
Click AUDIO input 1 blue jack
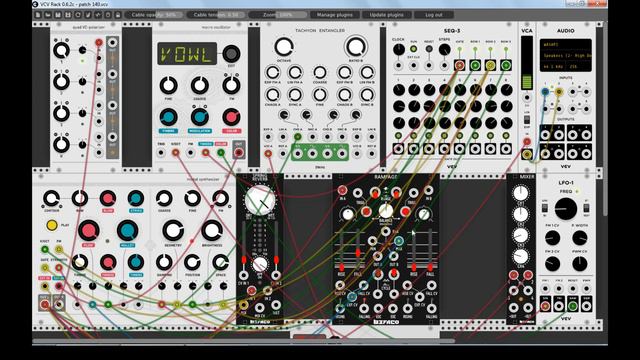545,92
